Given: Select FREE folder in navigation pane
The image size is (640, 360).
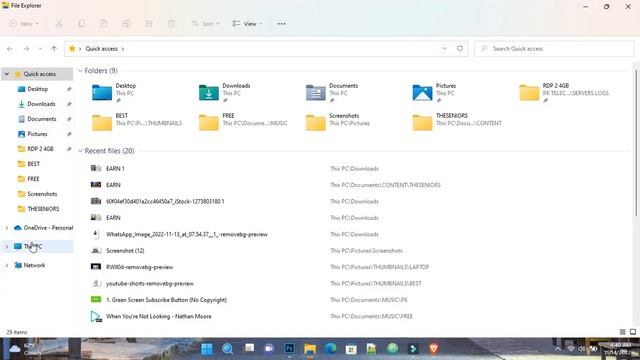Looking at the screenshot, I should point(33,179).
